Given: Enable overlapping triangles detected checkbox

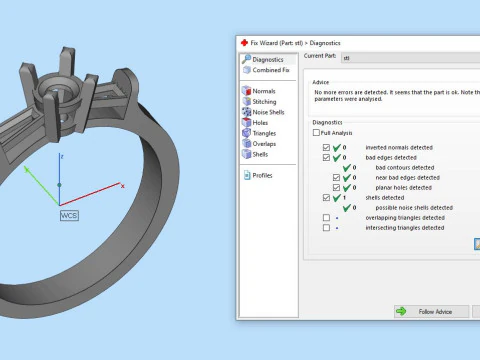Looking at the screenshot, I should [326, 217].
